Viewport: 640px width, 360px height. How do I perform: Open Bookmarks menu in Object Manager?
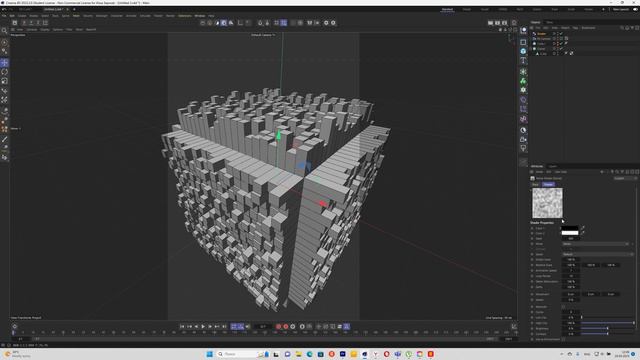coord(588,28)
